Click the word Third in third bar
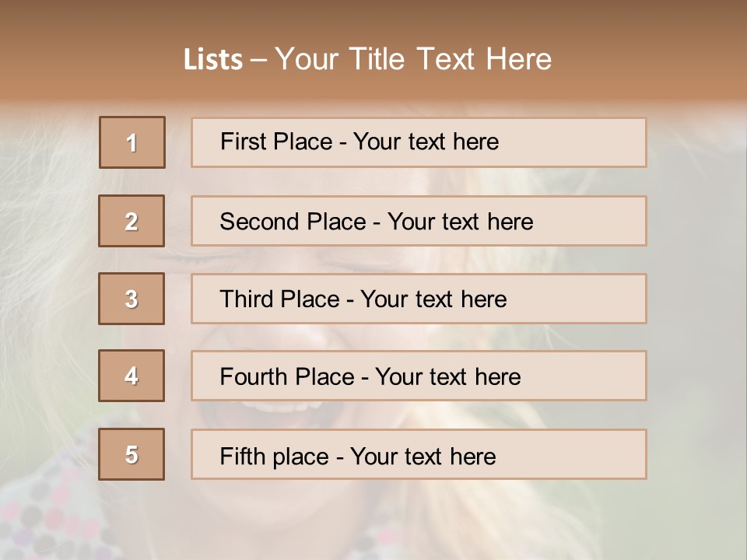Screen dimensions: 747x560 pos(247,299)
